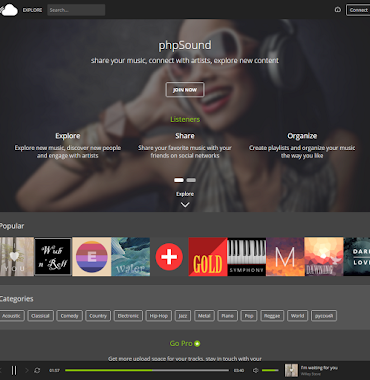The image size is (370, 380).
Task: Click the phpSound cloud logo
Action: click(x=9, y=10)
